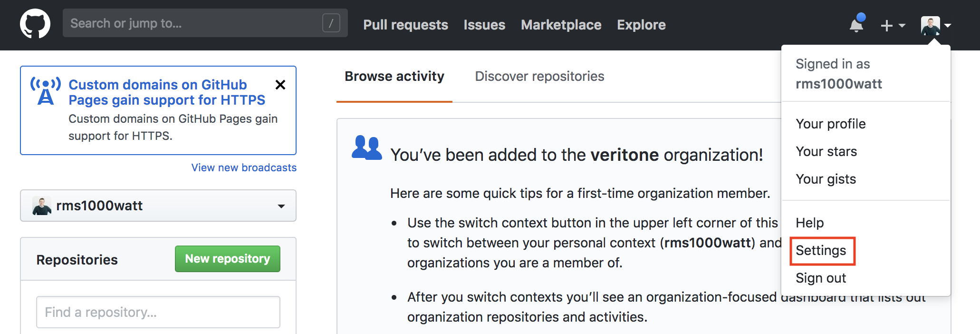This screenshot has height=334, width=980.
Task: Focus the Find a repository field
Action: tap(158, 312)
